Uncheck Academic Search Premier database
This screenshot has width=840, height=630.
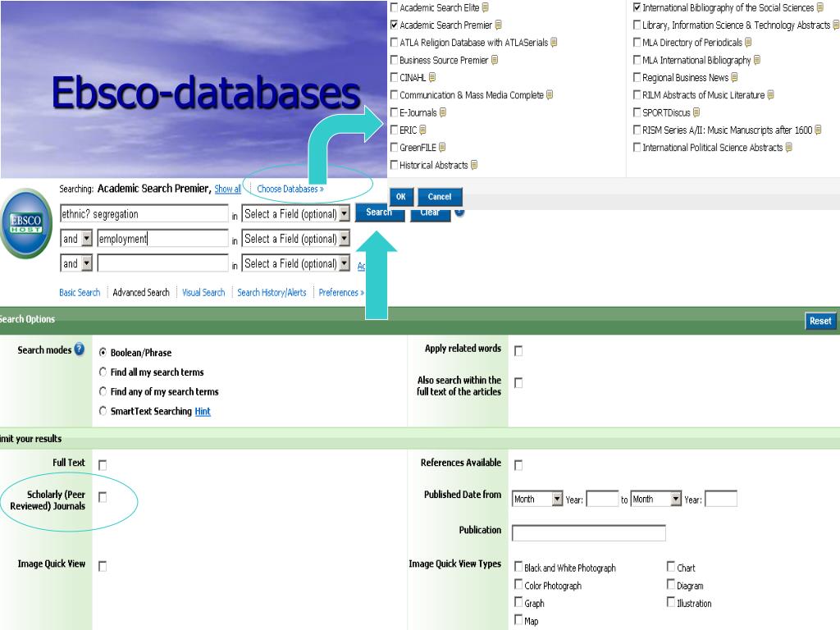point(395,25)
